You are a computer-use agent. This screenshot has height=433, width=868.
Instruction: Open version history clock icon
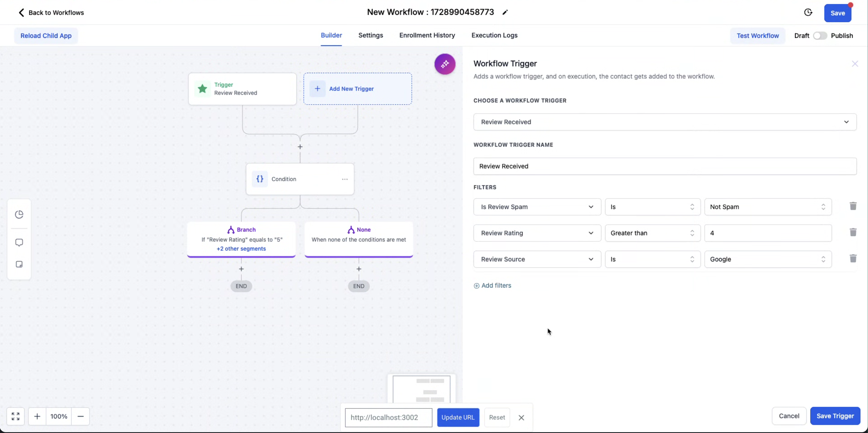(x=808, y=12)
